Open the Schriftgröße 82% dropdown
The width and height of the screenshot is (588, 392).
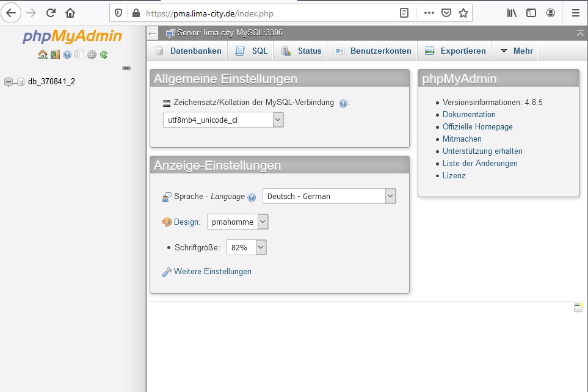[246, 247]
